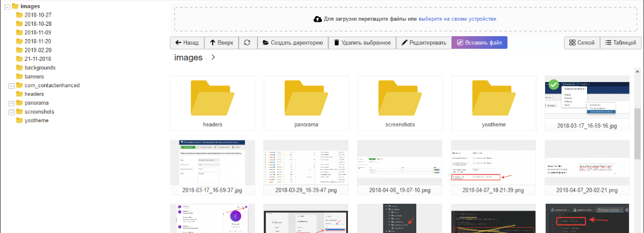The width and height of the screenshot is (644, 233).
Task: Expand the panorama tree node
Action: point(11,103)
